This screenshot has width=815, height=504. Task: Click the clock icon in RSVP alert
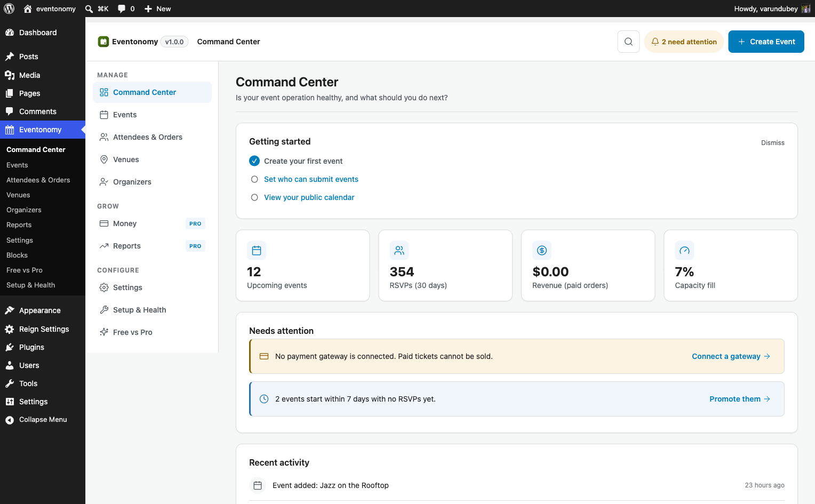pos(264,399)
